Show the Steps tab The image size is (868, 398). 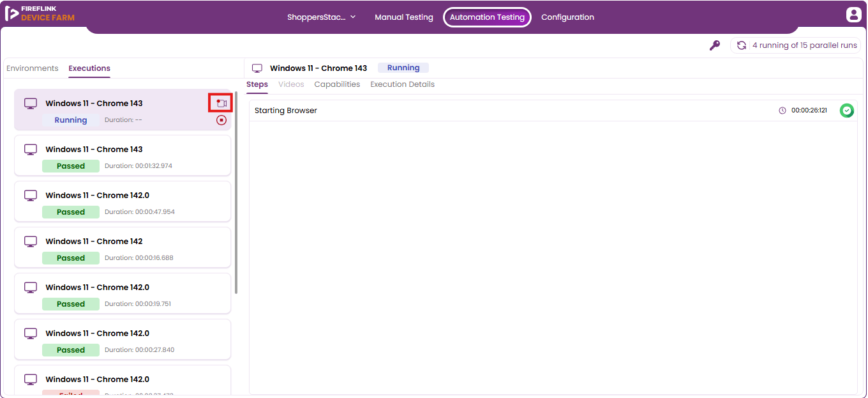pyautogui.click(x=257, y=84)
